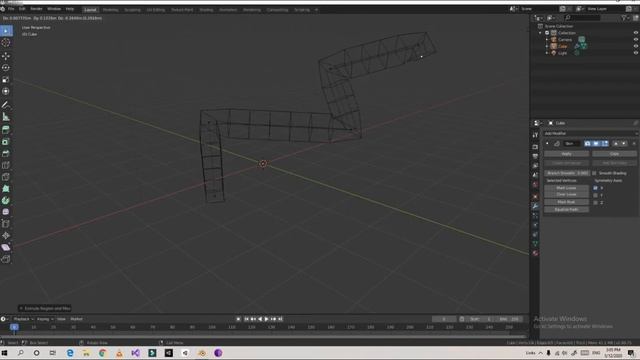This screenshot has width=640, height=360.
Task: Expand Camera item in outliner
Action: pos(547,40)
